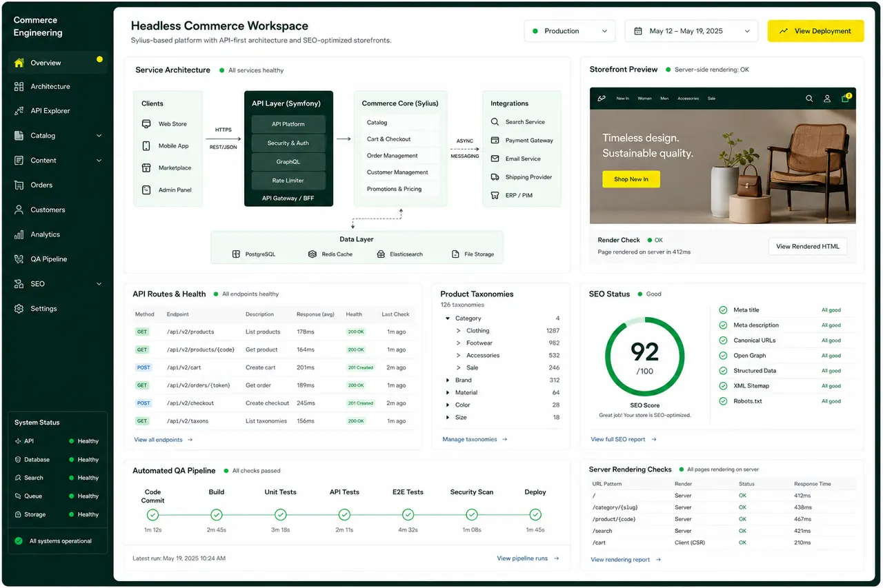
Task: Click the Robots.txt check mark
Action: click(723, 401)
